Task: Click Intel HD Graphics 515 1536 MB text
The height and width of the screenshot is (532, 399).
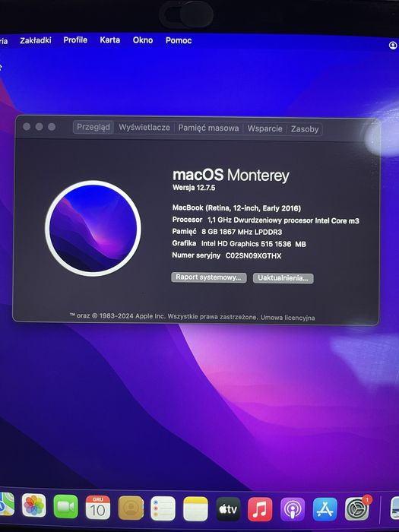Action: 253,244
